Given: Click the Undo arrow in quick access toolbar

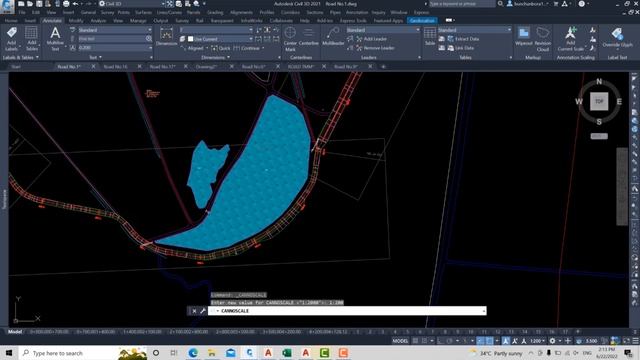Looking at the screenshot, I should (x=76, y=4).
